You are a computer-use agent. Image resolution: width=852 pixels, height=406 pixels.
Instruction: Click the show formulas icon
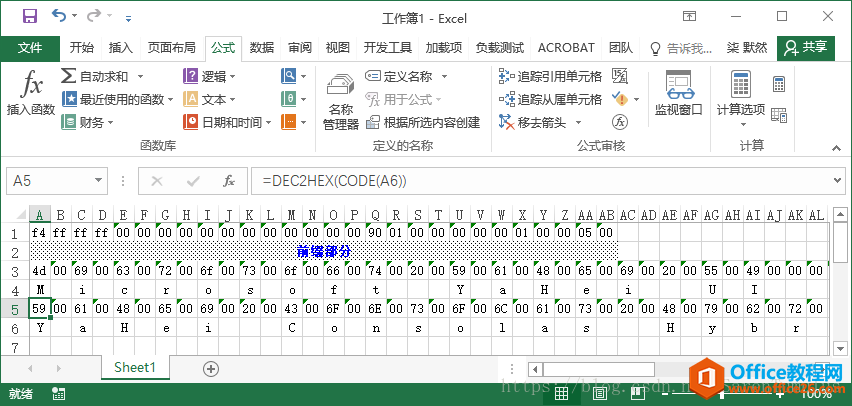[x=620, y=76]
